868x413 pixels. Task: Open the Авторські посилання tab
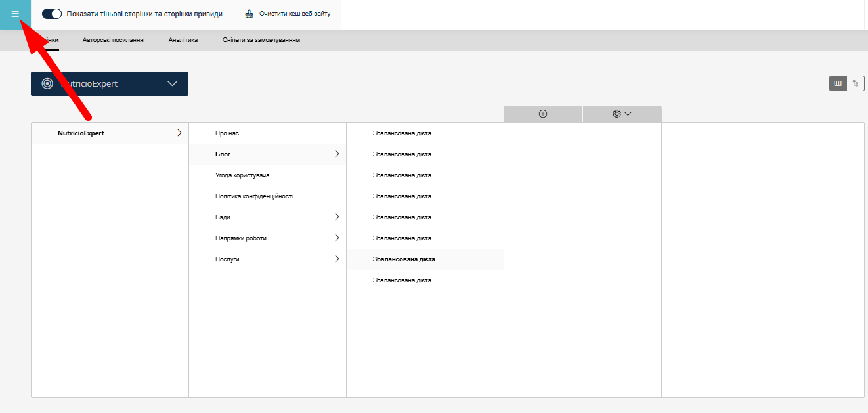pos(113,40)
